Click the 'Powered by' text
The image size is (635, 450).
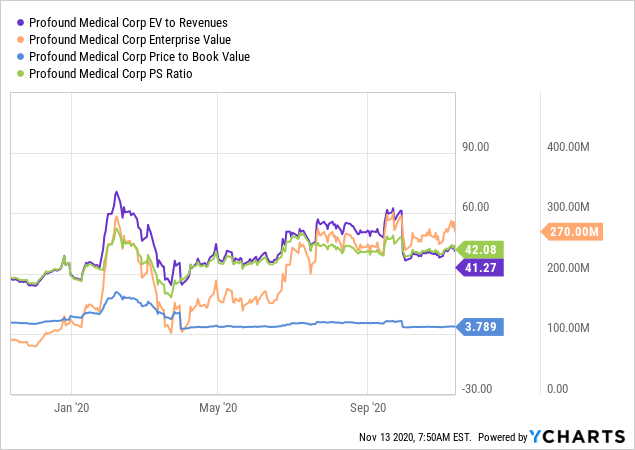pos(503,437)
